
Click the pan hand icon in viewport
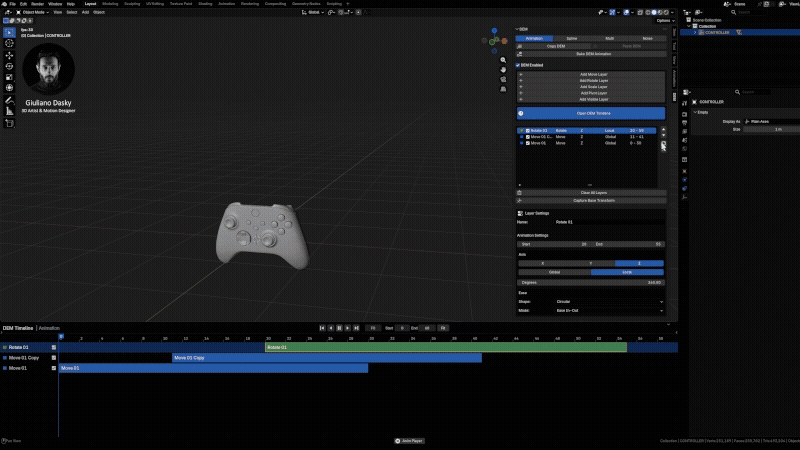[x=503, y=69]
